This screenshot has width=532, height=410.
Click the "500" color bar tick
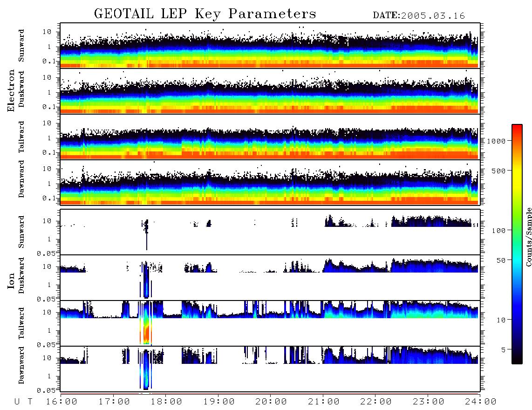[x=499, y=171]
